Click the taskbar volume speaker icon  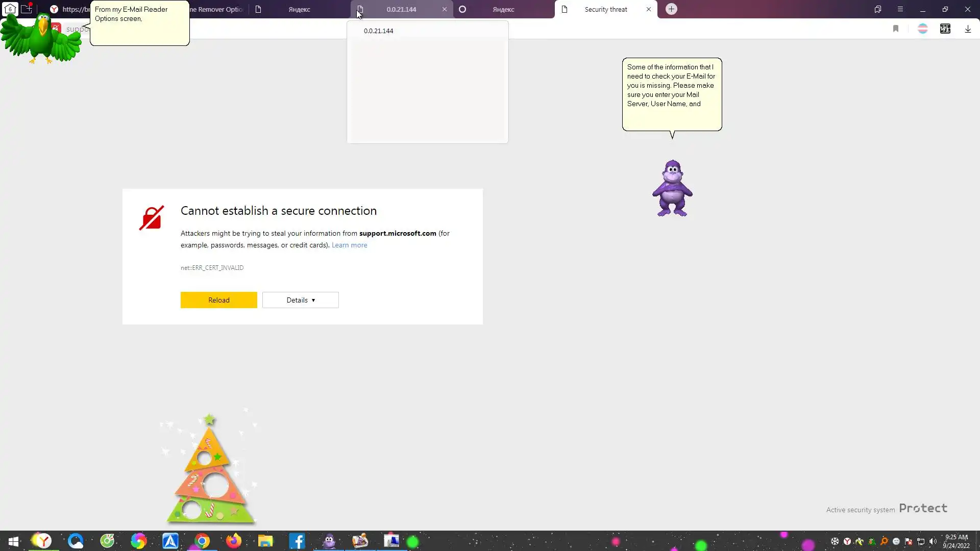[x=933, y=541]
